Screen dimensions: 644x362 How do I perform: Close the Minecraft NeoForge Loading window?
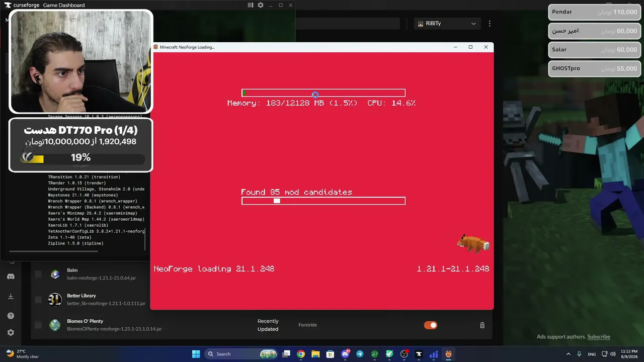pos(486,47)
